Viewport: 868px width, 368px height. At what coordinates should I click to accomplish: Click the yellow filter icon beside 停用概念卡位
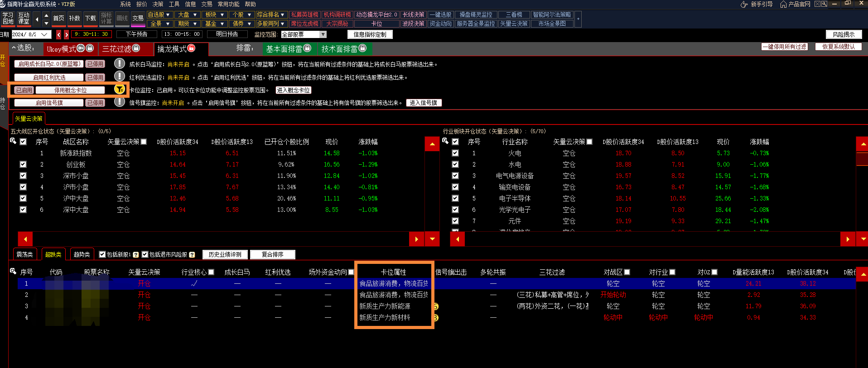[119, 90]
